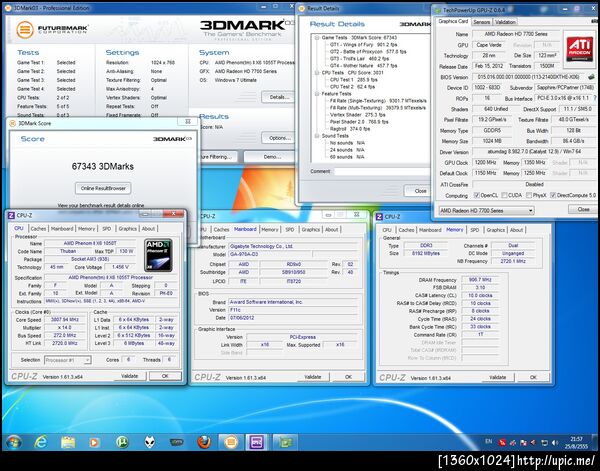The height and width of the screenshot is (471, 600).
Task: Click Validate in the CPU-Z CPU window
Action: tap(129, 376)
